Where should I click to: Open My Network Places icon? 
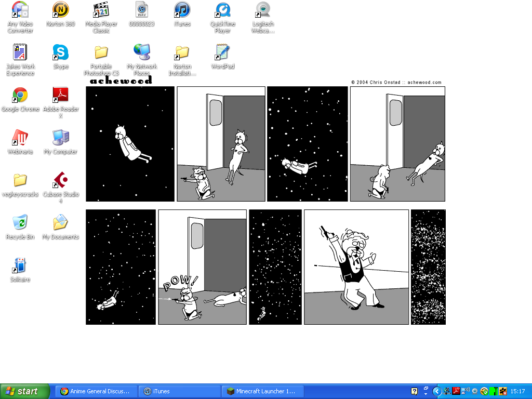pyautogui.click(x=142, y=60)
